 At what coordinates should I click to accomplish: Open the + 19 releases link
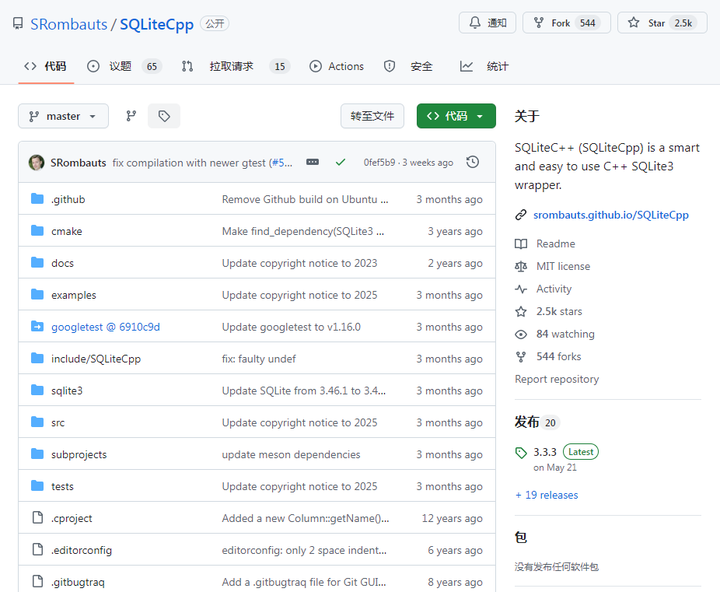[x=546, y=495]
